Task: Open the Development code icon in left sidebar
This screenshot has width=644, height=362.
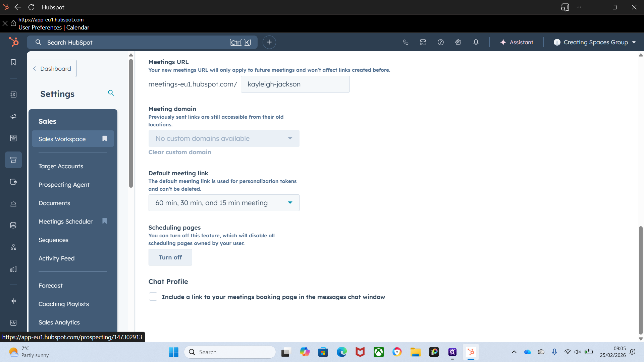Action: point(13,323)
